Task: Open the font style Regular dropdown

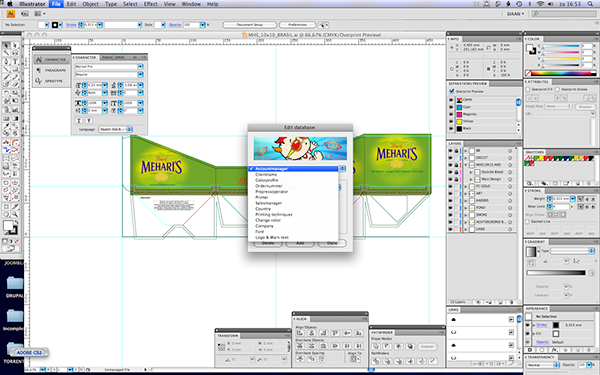Action: [x=140, y=75]
